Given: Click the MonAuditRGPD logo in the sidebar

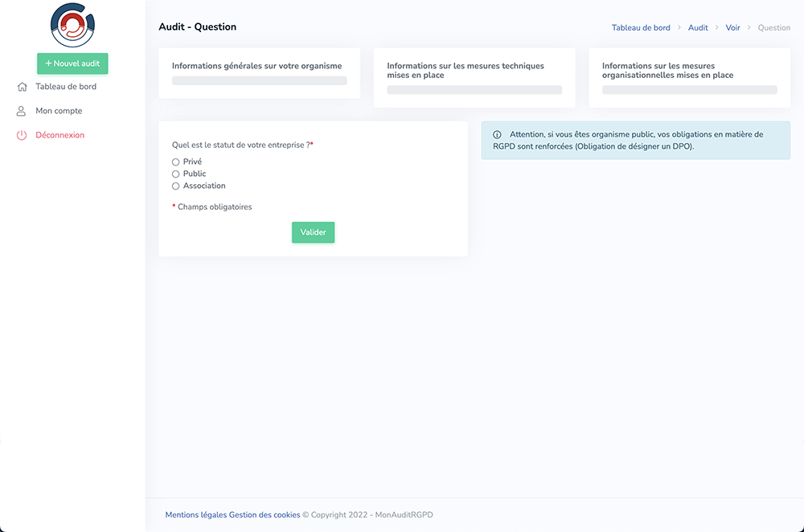Looking at the screenshot, I should click(x=72, y=25).
